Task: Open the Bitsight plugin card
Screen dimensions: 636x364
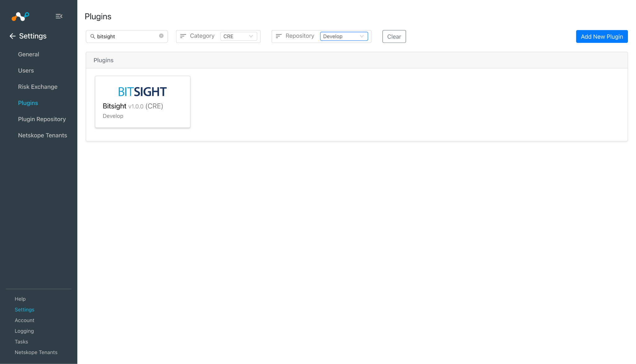Action: coord(143,102)
